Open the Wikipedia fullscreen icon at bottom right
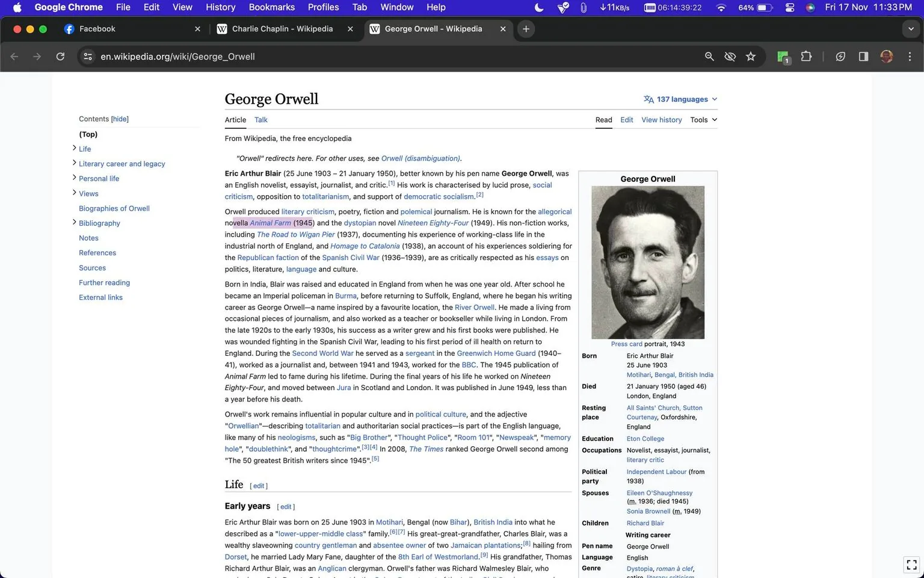The image size is (924, 578). (910, 564)
